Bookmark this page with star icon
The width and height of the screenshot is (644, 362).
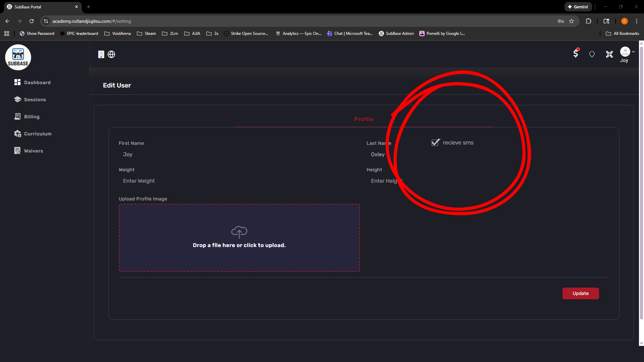[572, 21]
